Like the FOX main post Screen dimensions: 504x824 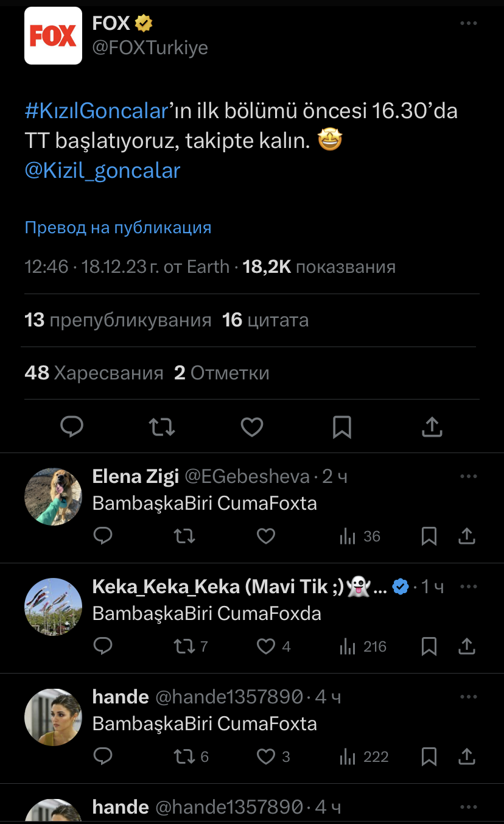(252, 427)
